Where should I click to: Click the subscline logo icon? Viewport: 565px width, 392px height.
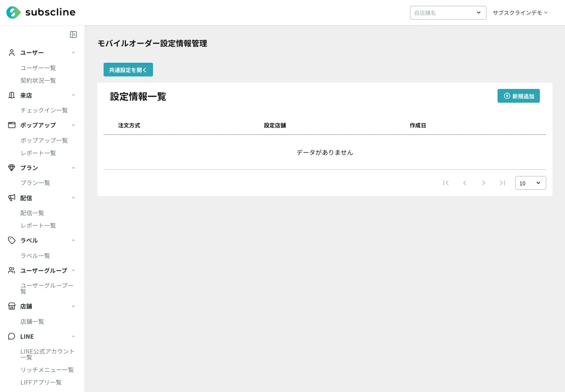point(13,13)
